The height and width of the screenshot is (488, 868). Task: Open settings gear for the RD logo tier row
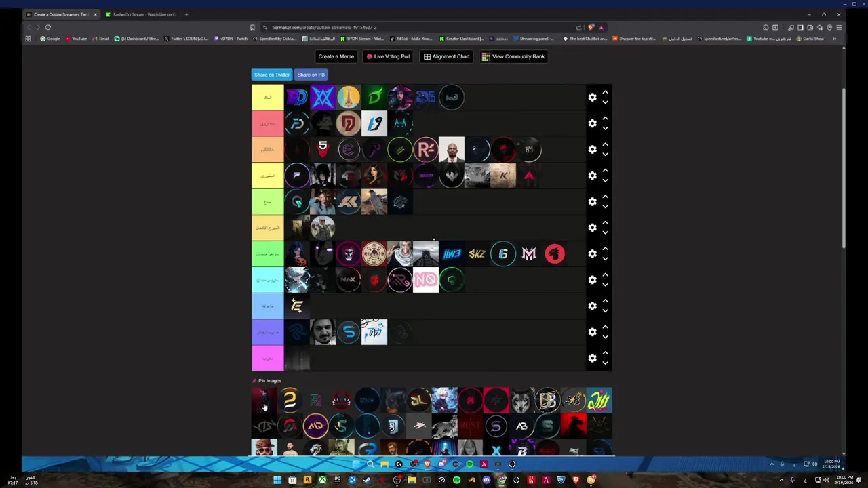(x=592, y=98)
